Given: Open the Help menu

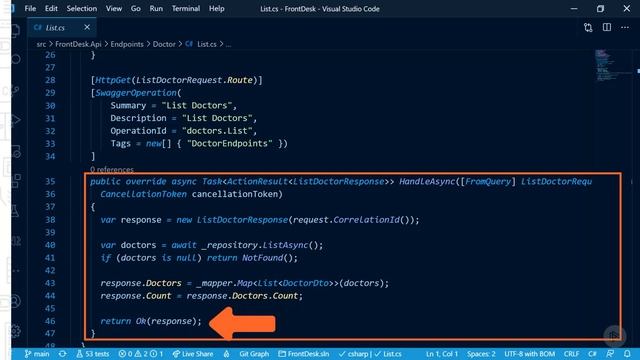Looking at the screenshot, I should coord(217,9).
